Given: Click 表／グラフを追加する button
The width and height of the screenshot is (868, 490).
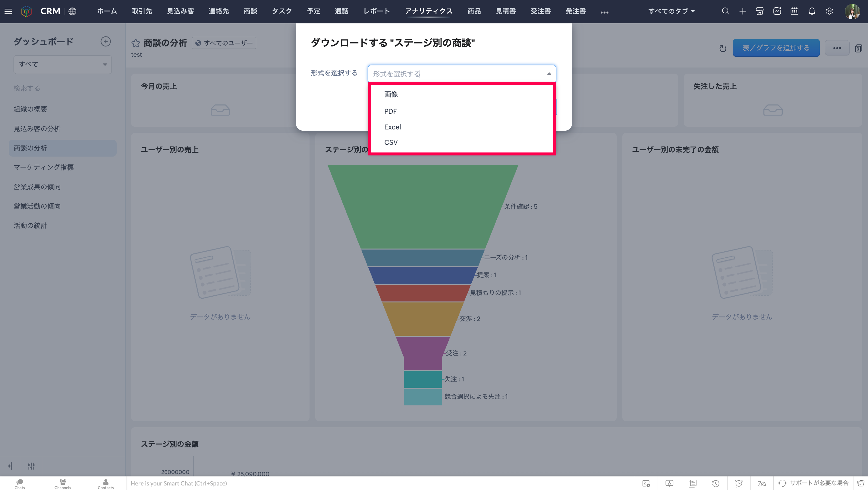Looking at the screenshot, I should [776, 48].
